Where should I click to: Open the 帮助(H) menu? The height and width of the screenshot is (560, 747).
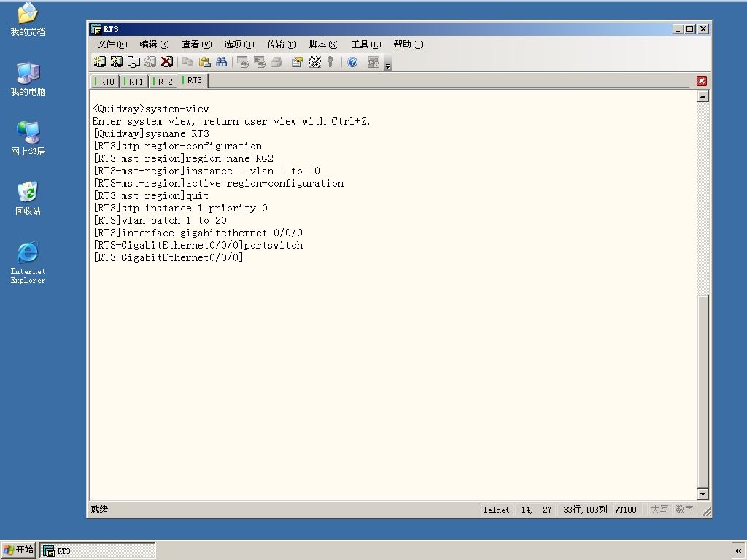pos(409,44)
